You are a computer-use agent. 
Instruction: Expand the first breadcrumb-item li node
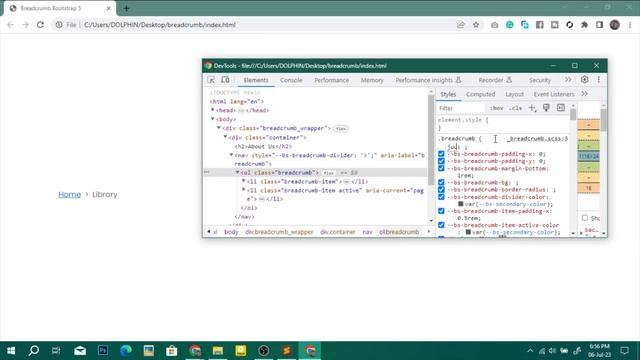click(x=243, y=181)
